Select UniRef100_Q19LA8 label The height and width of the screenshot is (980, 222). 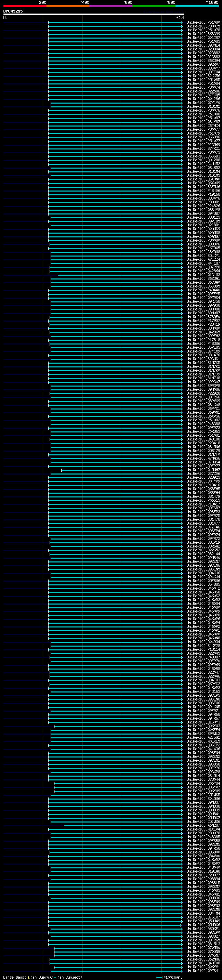click(203, 871)
